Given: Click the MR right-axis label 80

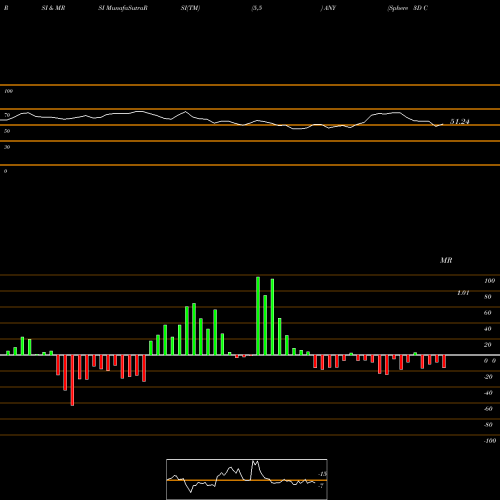Looking at the screenshot, I should (x=487, y=297).
